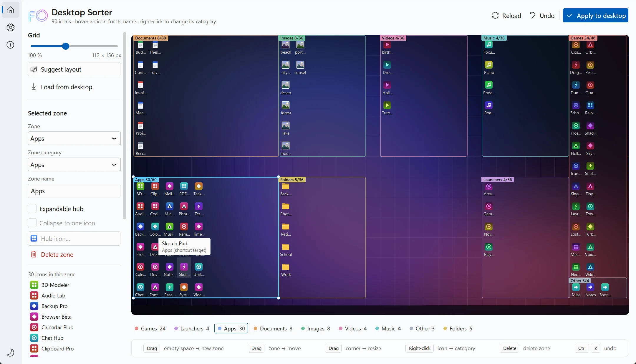636x364 pixels.
Task: Select the Music category legend tab
Action: point(388,328)
